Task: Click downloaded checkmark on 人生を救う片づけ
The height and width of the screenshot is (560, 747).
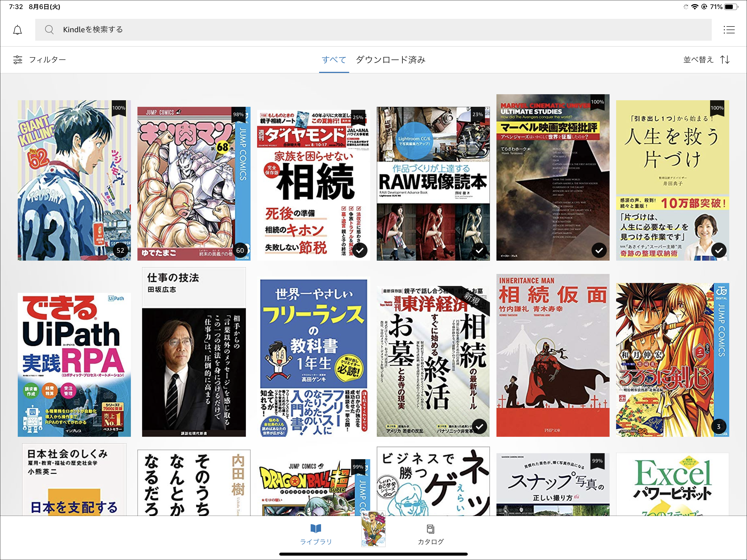Action: [x=719, y=250]
